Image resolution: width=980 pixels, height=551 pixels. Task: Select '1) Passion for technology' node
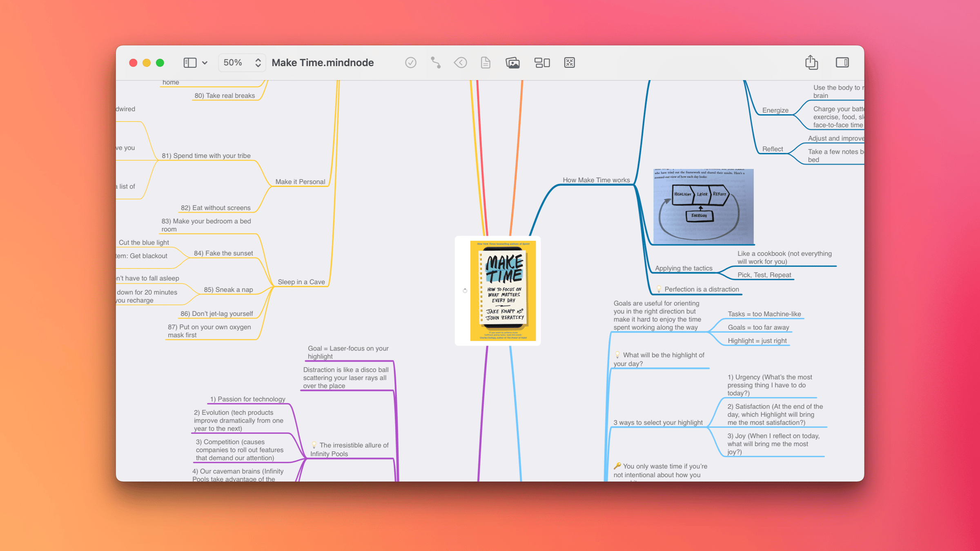pyautogui.click(x=247, y=399)
